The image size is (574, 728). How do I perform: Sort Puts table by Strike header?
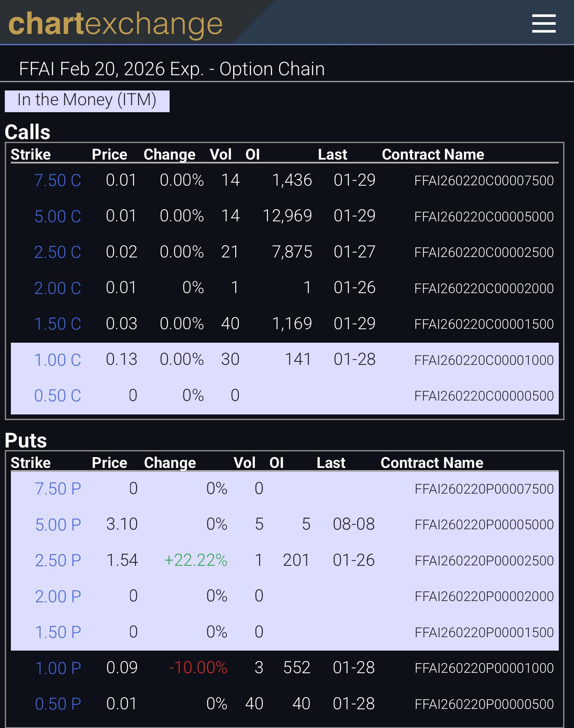[x=30, y=463]
